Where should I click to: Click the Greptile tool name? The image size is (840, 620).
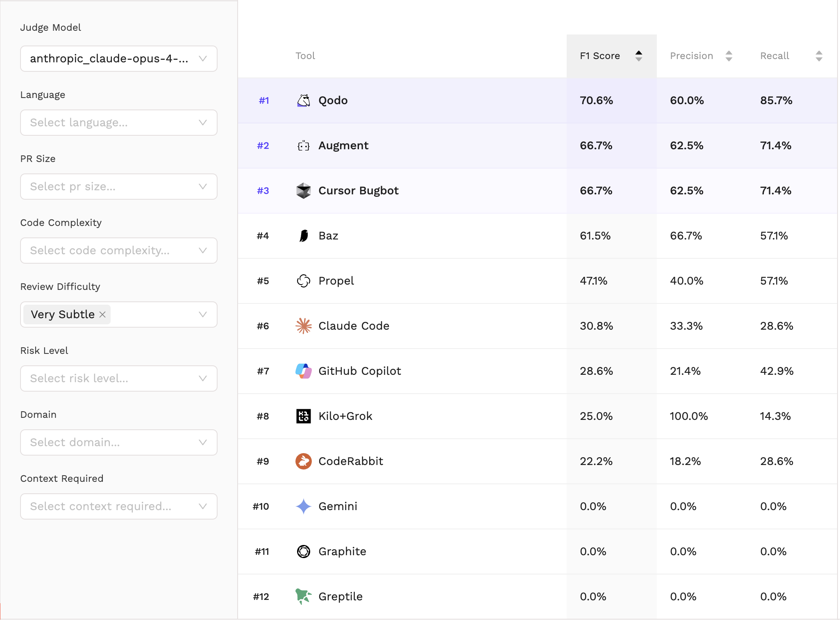pos(340,597)
